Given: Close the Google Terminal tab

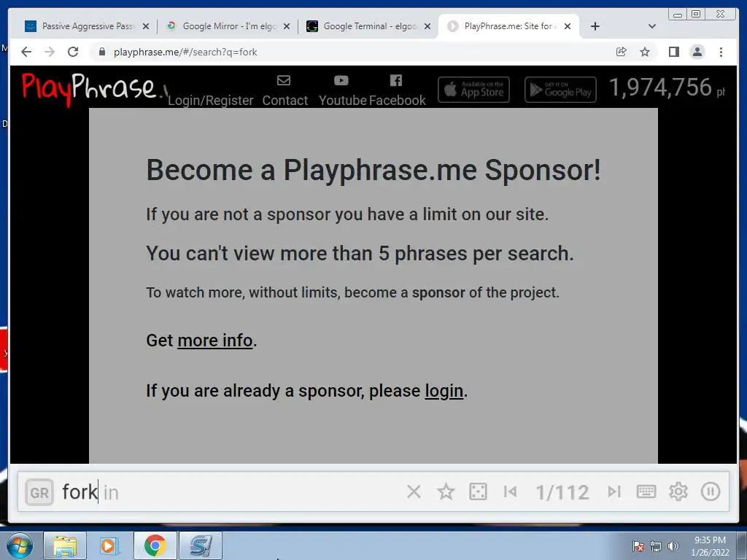Looking at the screenshot, I should point(427,26).
